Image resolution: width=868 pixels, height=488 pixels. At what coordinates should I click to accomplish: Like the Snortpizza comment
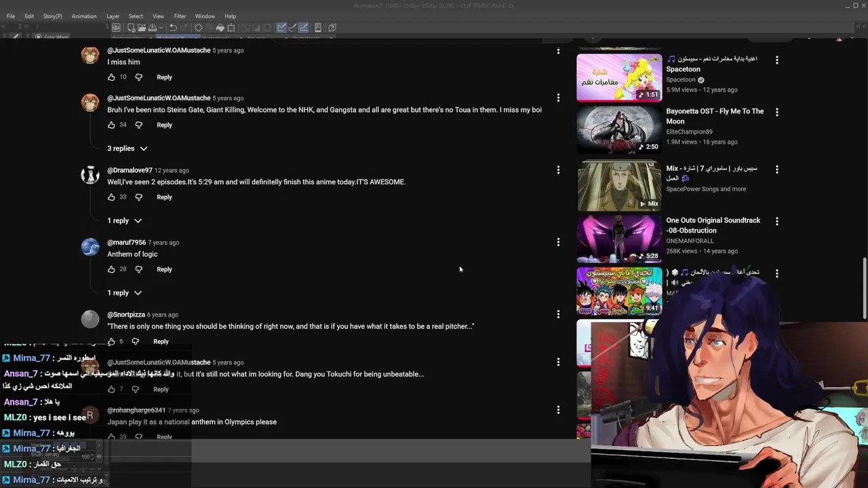pos(111,342)
